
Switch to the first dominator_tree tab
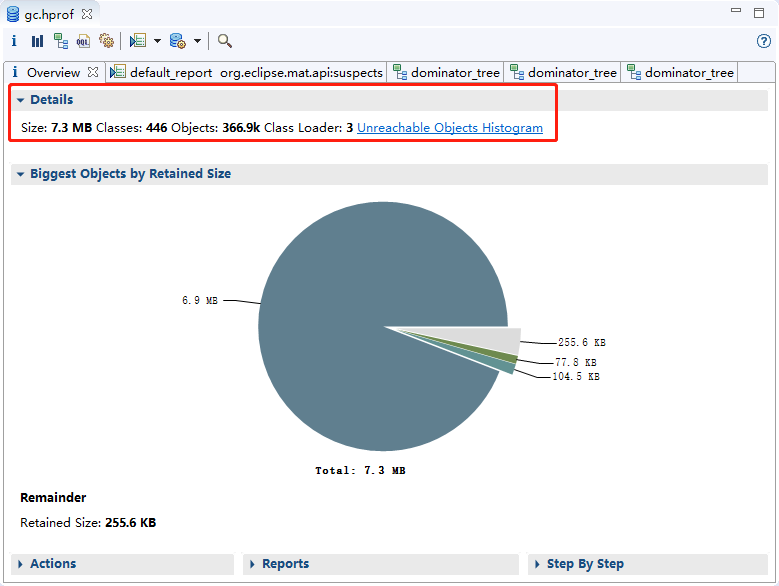coord(446,73)
